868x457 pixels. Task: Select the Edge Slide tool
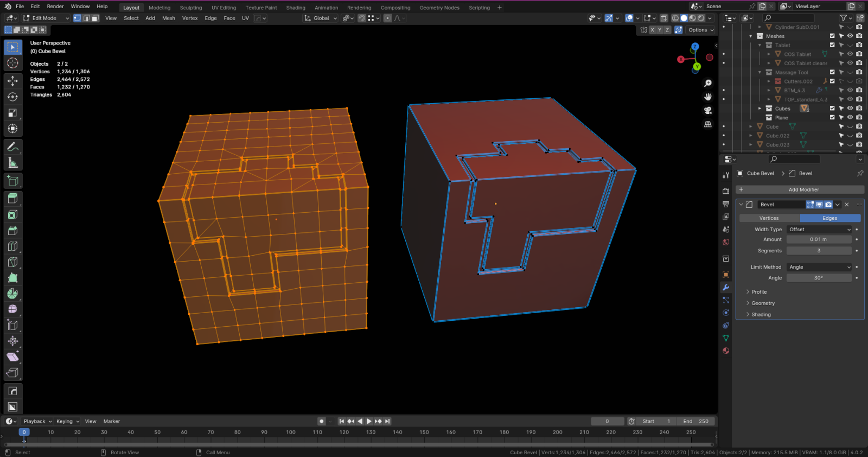tap(13, 325)
